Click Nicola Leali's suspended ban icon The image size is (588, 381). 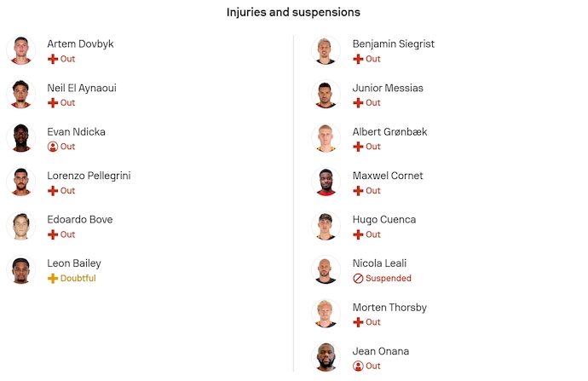pyautogui.click(x=358, y=279)
